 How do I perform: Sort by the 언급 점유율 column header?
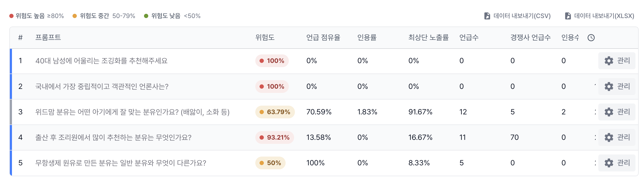[x=324, y=38]
